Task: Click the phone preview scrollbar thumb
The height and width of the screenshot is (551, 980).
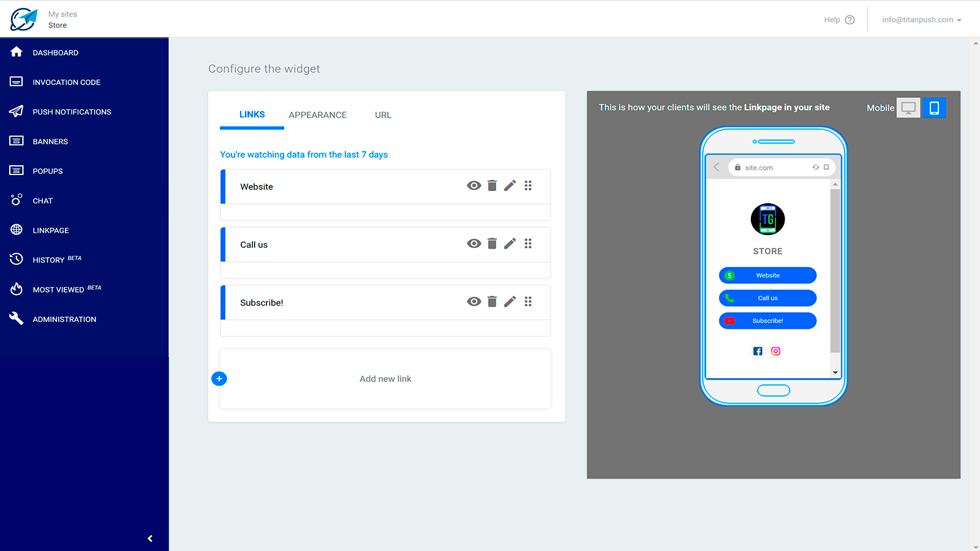Action: tap(835, 271)
